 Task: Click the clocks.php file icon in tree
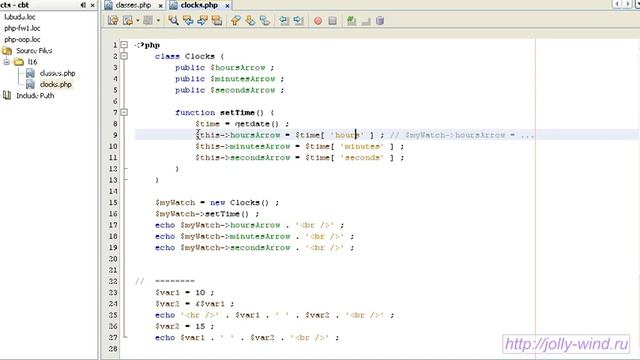tap(30, 84)
